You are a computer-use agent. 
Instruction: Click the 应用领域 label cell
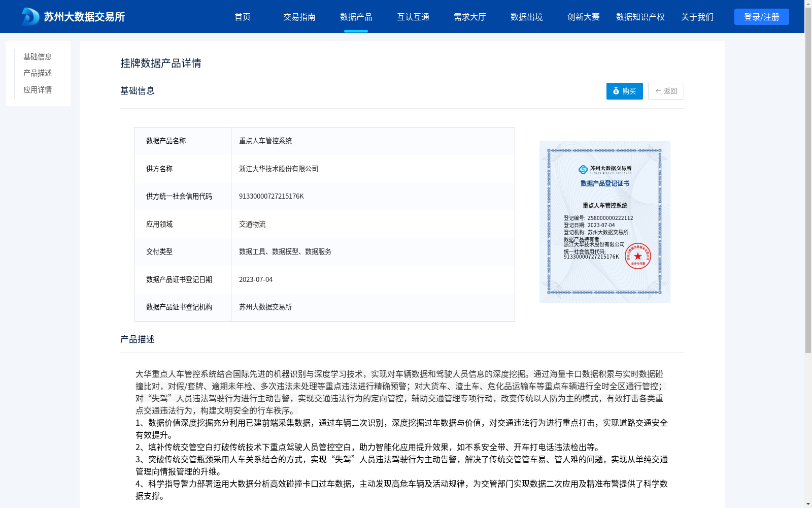(x=183, y=224)
